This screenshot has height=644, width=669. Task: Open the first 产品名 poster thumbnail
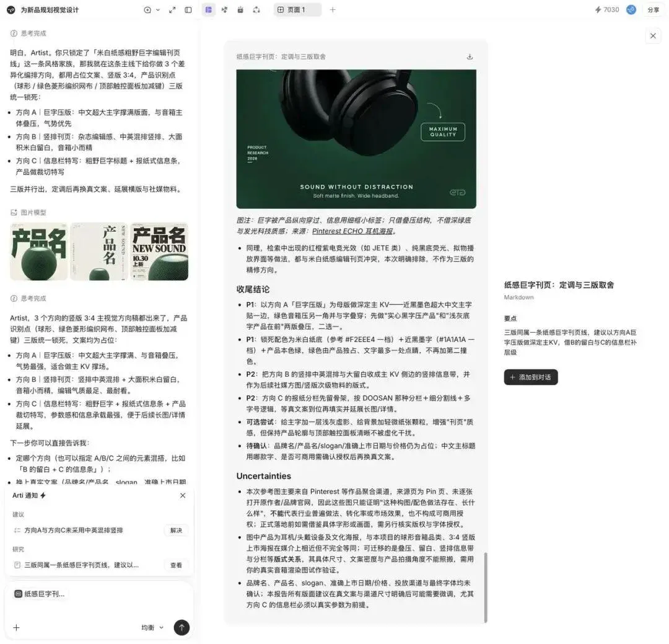click(x=39, y=252)
